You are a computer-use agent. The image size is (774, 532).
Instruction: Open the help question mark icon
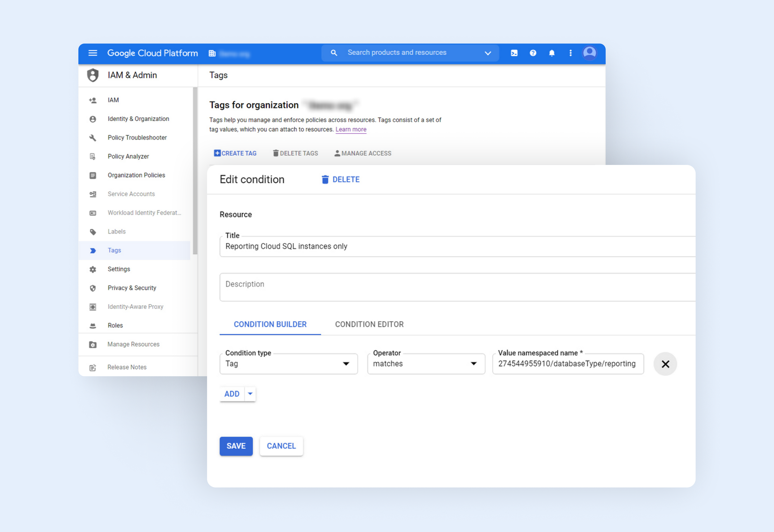(533, 53)
